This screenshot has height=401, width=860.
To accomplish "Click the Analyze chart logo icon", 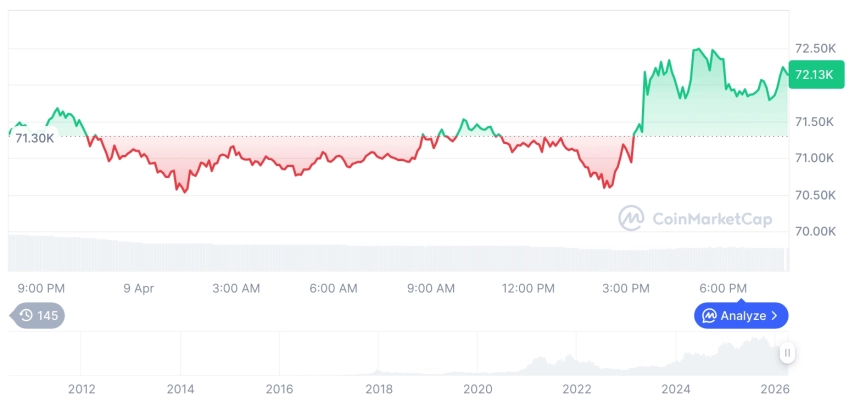I will (x=709, y=316).
